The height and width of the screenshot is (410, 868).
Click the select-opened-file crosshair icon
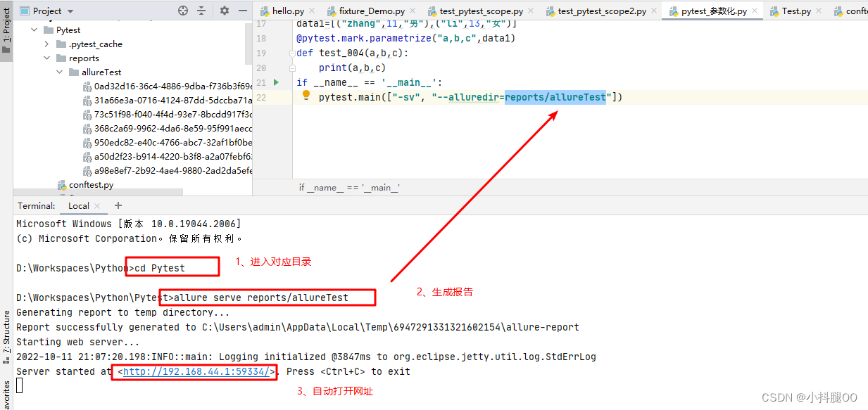click(182, 11)
